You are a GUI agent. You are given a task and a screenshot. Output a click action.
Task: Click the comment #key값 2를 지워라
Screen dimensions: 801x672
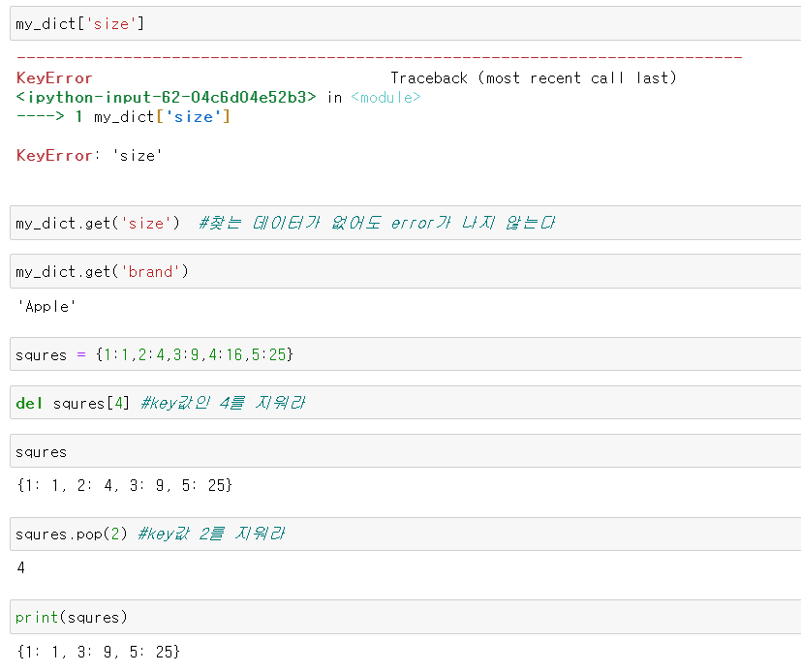tap(211, 535)
